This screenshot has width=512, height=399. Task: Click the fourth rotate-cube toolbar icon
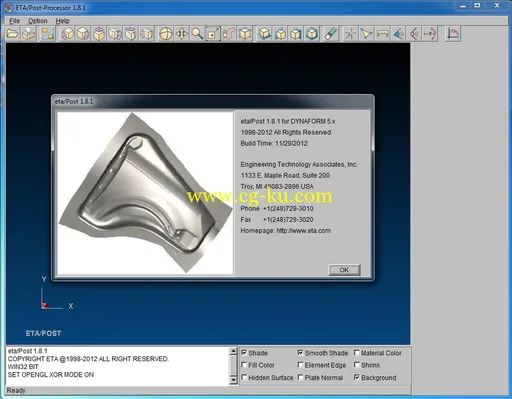click(115, 34)
